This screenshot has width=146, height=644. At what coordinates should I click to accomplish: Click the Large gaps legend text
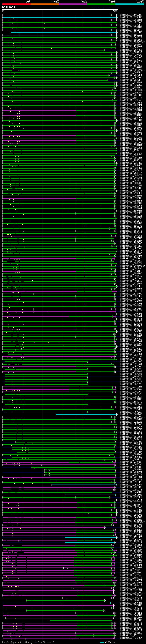pyautogui.click(x=28, y=642)
